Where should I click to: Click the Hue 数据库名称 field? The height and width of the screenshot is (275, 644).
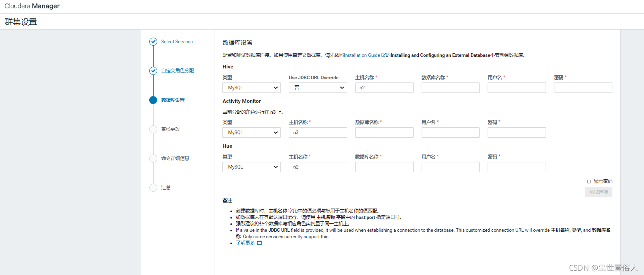pos(384,167)
